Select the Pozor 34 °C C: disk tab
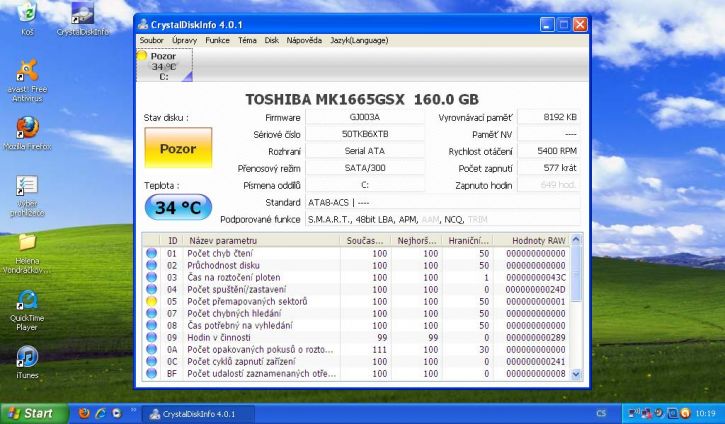Screen dimensions: 725x424 pyautogui.click(x=165, y=66)
